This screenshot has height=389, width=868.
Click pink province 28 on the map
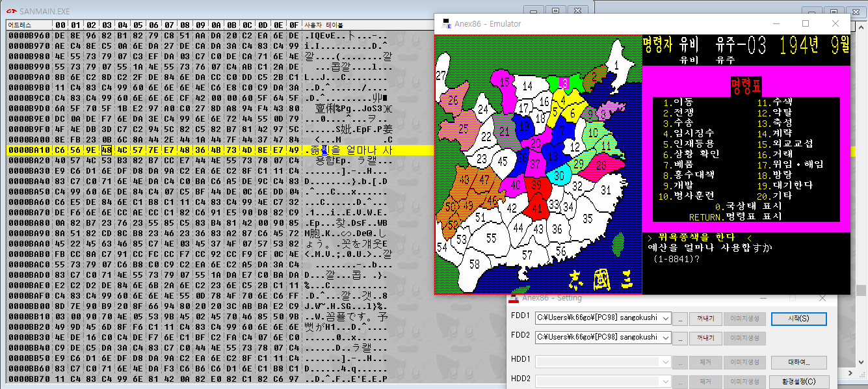(x=601, y=166)
